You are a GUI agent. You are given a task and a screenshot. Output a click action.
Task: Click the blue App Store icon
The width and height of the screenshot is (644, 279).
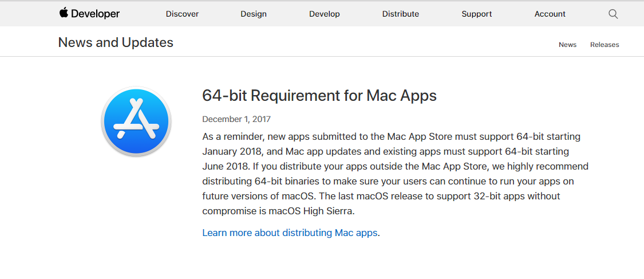pyautogui.click(x=136, y=121)
